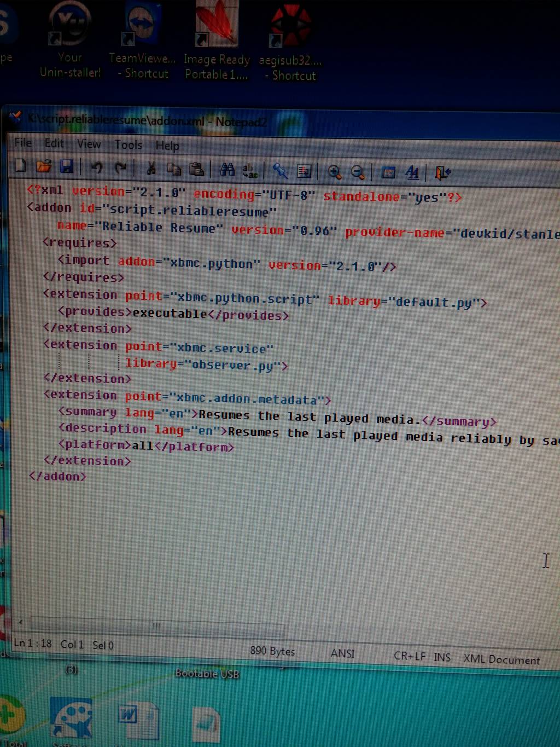
Task: Click the Notepad2 title bar text
Action: click(x=148, y=120)
